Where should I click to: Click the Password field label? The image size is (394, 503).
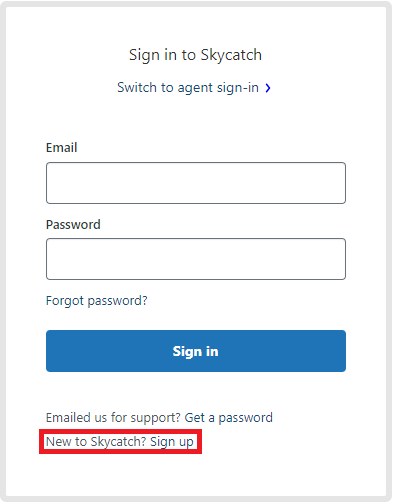(x=73, y=225)
